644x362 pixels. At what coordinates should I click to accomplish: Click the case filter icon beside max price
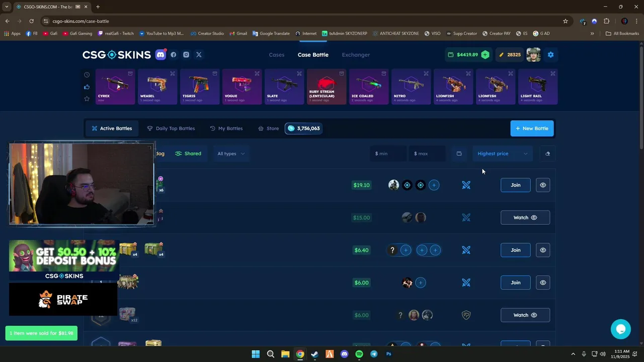tap(459, 154)
